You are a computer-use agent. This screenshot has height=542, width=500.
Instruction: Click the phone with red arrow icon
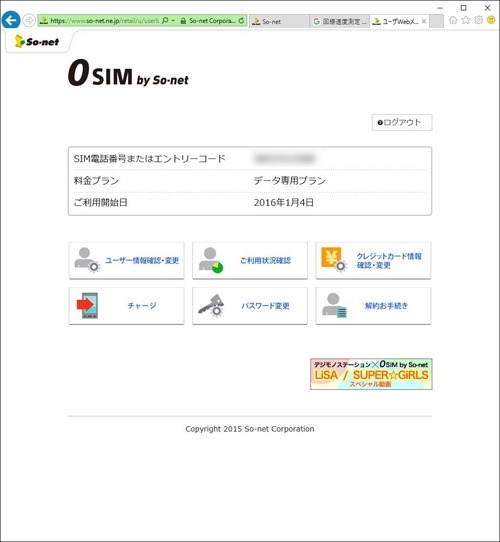click(87, 305)
